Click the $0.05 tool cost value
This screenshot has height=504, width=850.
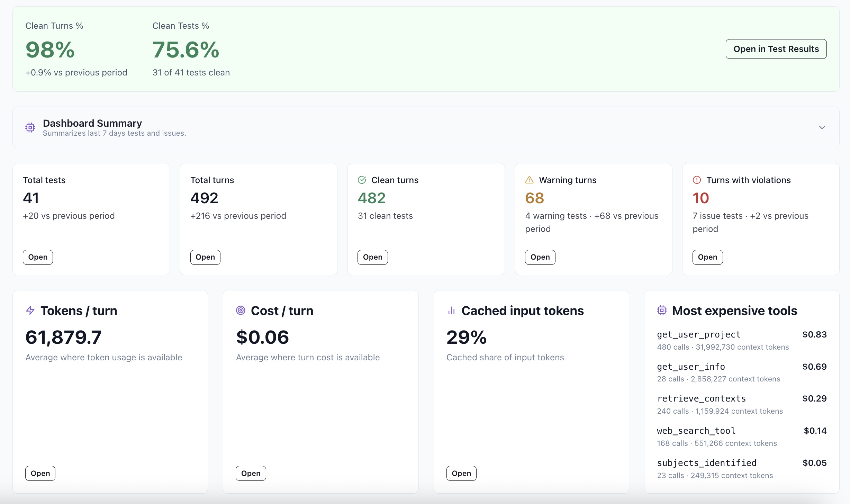click(814, 463)
